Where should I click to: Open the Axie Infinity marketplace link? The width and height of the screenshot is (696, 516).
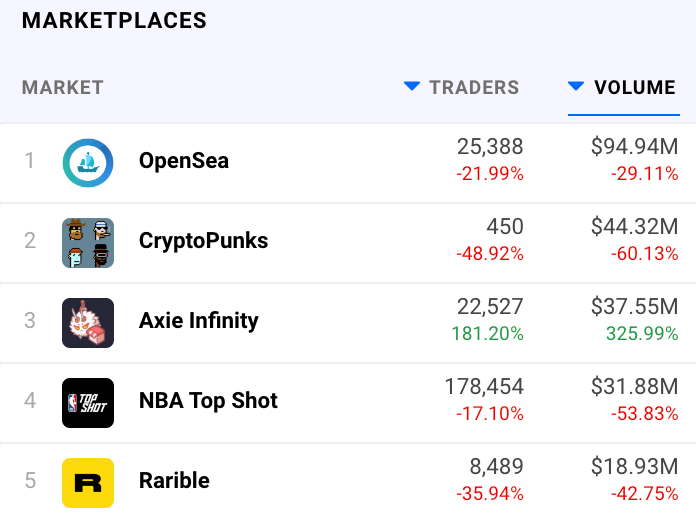tap(198, 321)
